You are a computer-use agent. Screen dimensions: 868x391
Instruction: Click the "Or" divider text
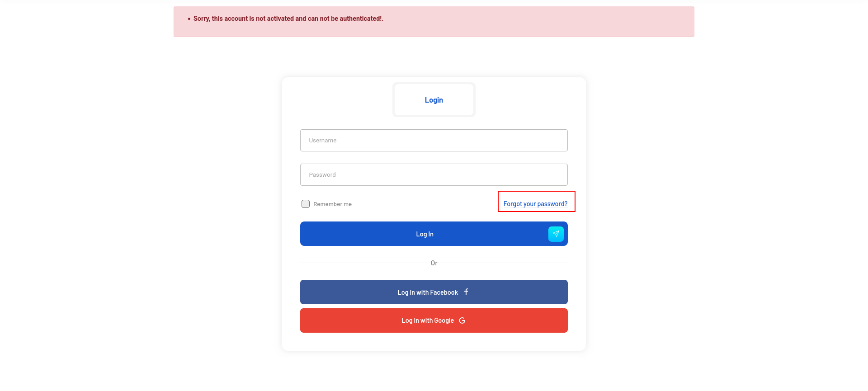434,263
